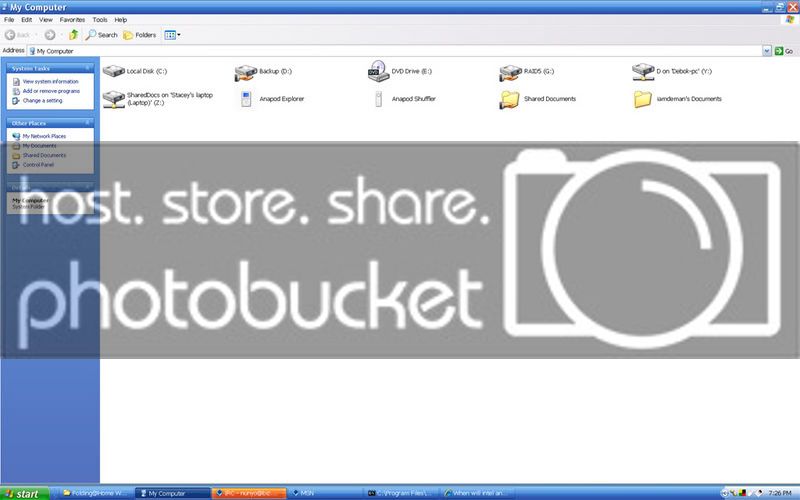Select the Anapod Explorer label text

[x=282, y=98]
